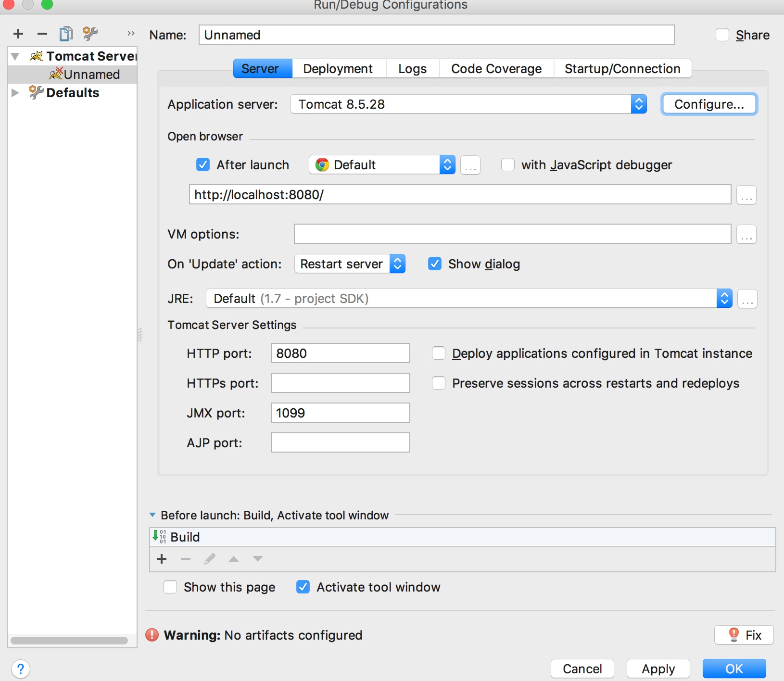Click the Configure... button
This screenshot has width=784, height=681.
point(709,104)
